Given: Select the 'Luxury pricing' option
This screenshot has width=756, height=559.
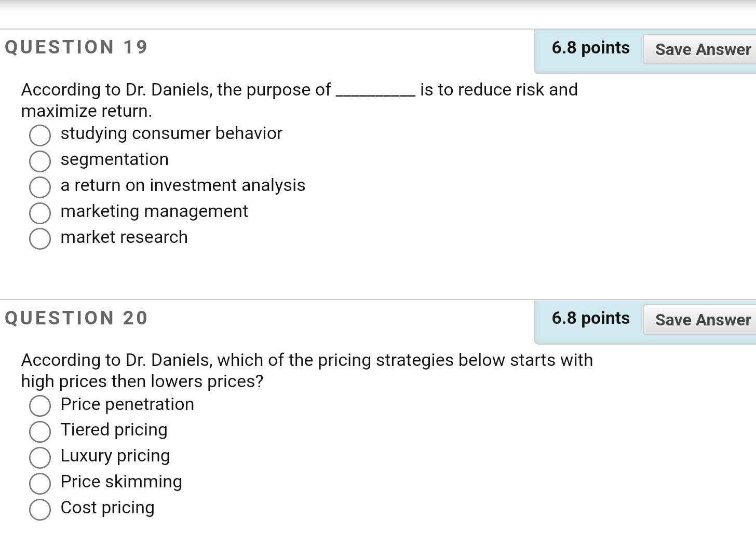Looking at the screenshot, I should click(x=40, y=458).
